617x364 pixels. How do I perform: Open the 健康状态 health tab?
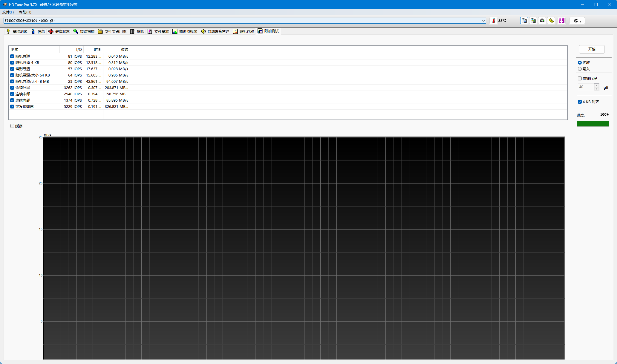tap(59, 31)
